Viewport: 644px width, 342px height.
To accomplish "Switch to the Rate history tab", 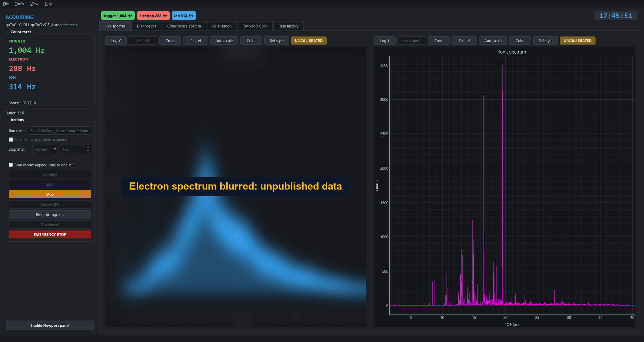I will point(288,26).
